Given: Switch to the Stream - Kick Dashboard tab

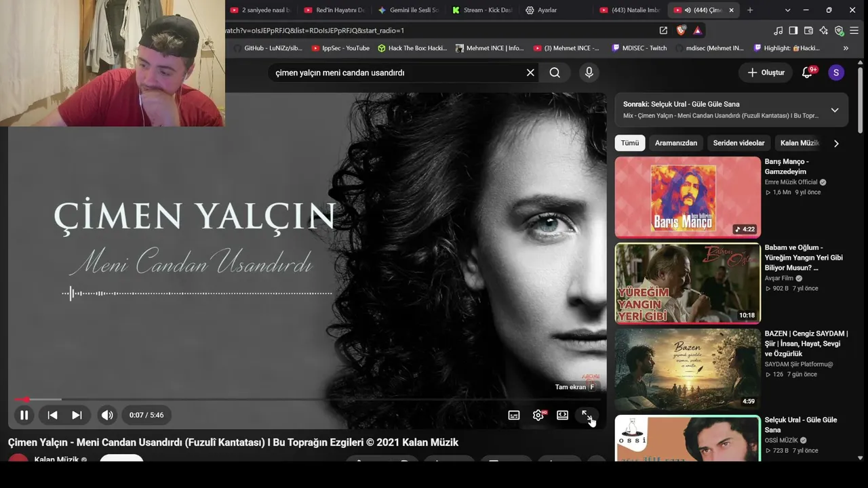Looking at the screenshot, I should 483,10.
